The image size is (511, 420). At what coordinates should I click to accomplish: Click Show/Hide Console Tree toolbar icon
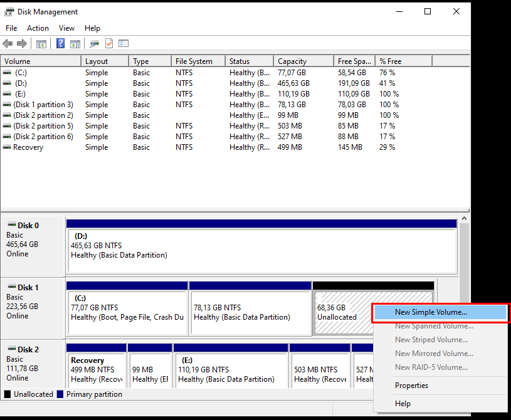(41, 43)
